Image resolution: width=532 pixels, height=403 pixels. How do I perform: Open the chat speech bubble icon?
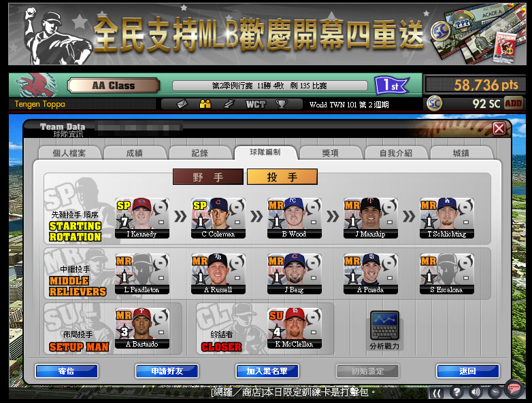(514, 389)
